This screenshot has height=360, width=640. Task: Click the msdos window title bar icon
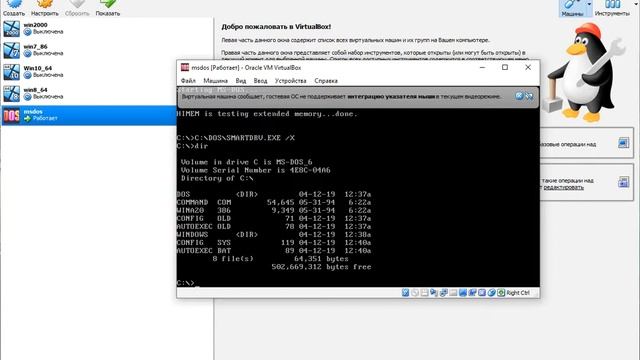[185, 67]
